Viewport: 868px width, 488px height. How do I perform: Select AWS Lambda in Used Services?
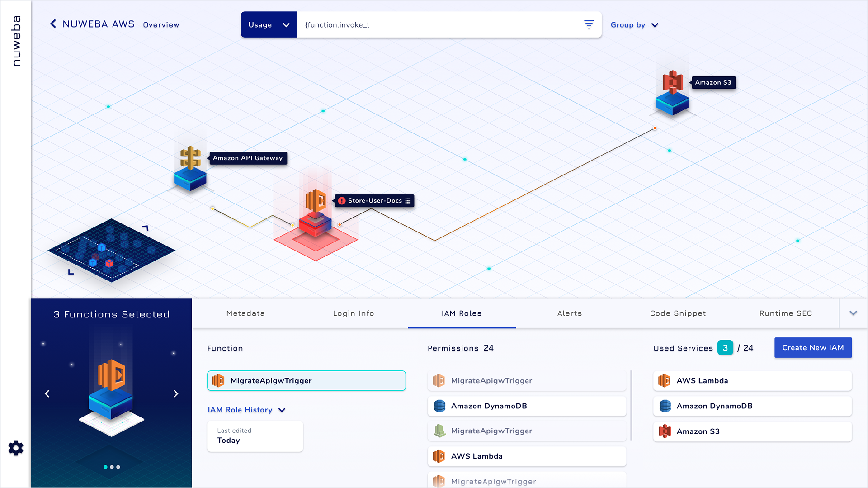point(752,380)
